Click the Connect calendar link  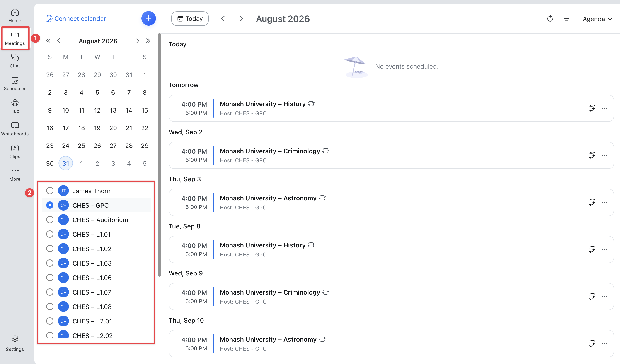point(76,19)
